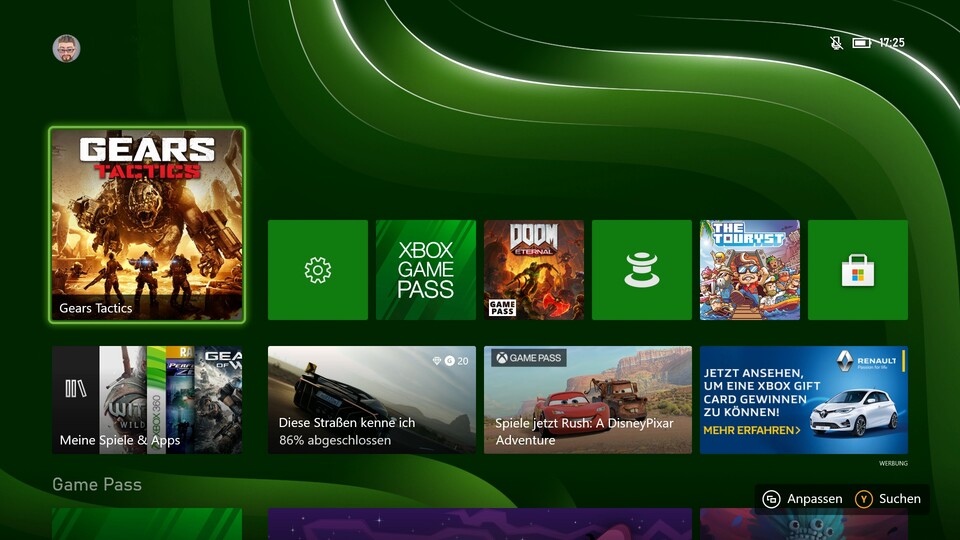This screenshot has height=540, width=960.
Task: Open the green joystick app tile
Action: point(642,270)
